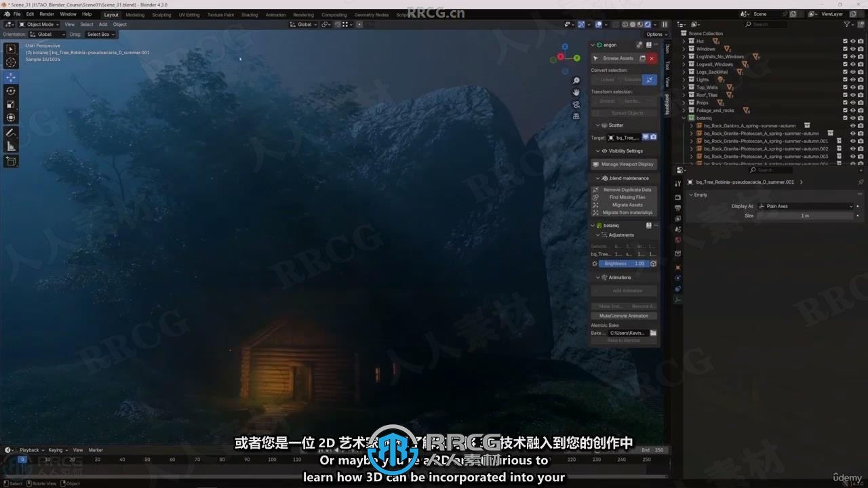Viewport: 868px width, 488px height.
Task: Uncheck the Hut collection exclude checkbox
Action: pyautogui.click(x=845, y=41)
